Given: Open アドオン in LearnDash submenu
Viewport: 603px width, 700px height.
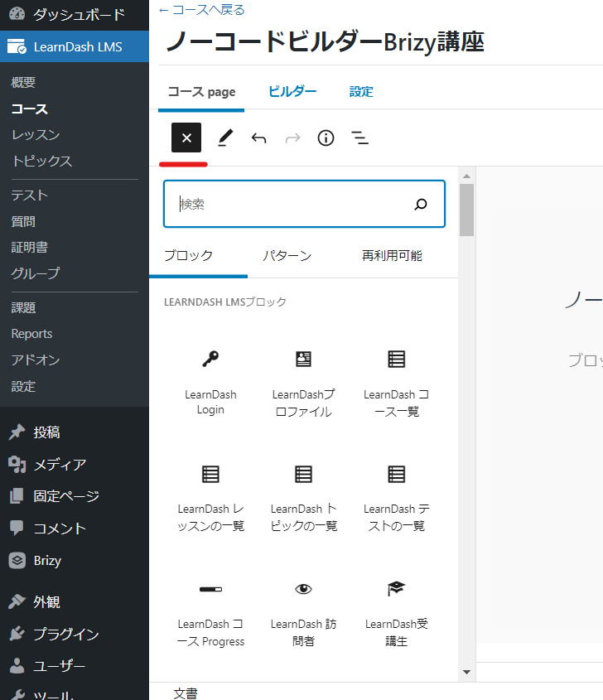Looking at the screenshot, I should pos(36,360).
